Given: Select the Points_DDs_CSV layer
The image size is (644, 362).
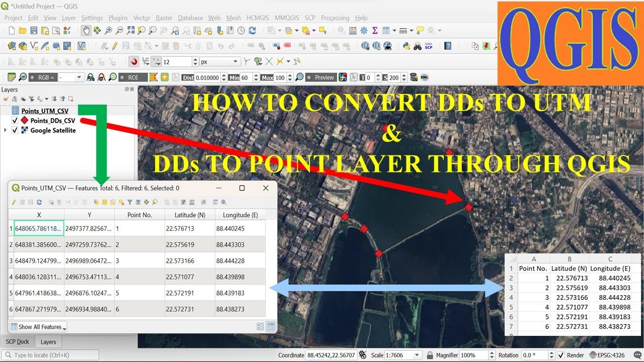Looking at the screenshot, I should tap(53, 121).
